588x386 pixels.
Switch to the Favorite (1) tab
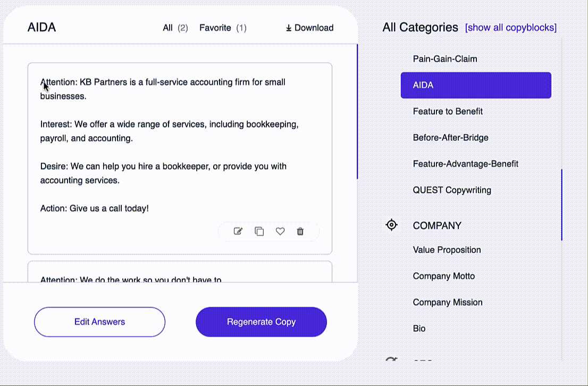point(223,28)
